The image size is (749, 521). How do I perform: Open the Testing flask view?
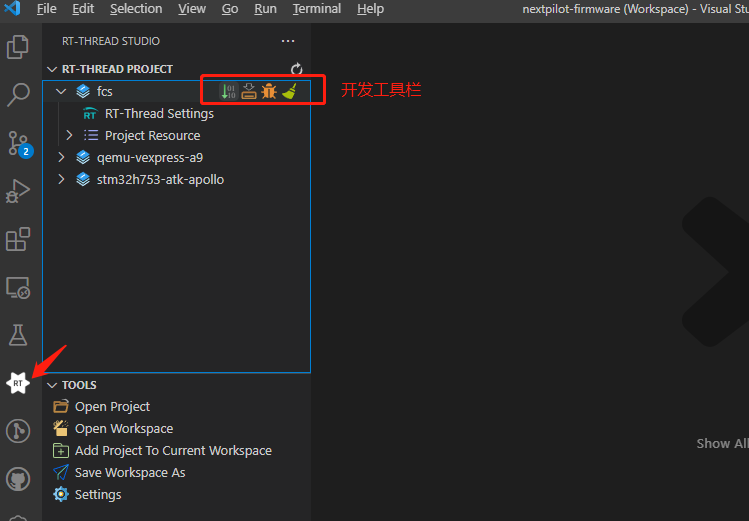[18, 335]
